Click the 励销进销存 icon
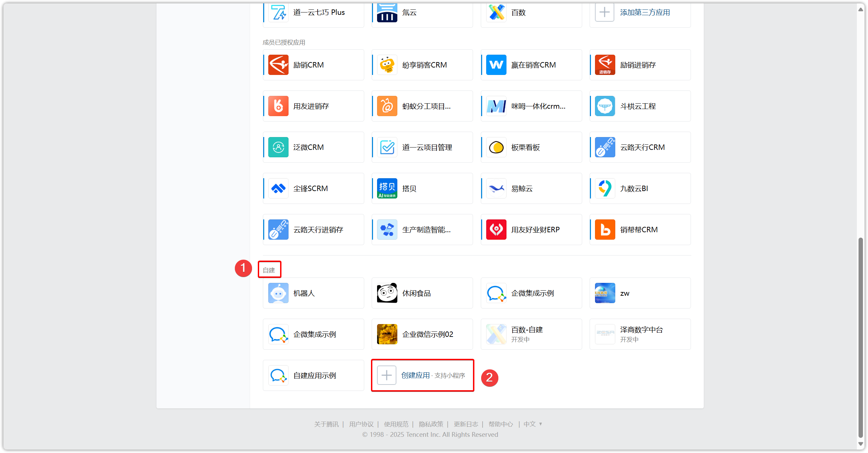This screenshot has height=453, width=868. (605, 65)
